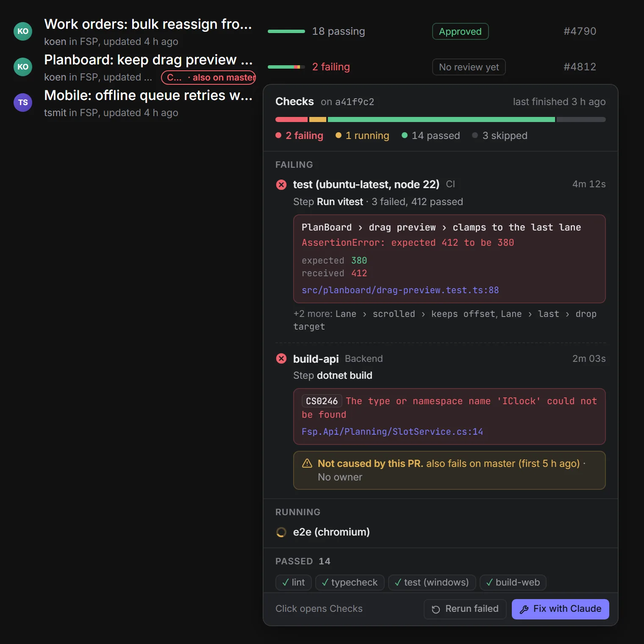Click the Fix with Claude button
The image size is (644, 644).
click(561, 609)
